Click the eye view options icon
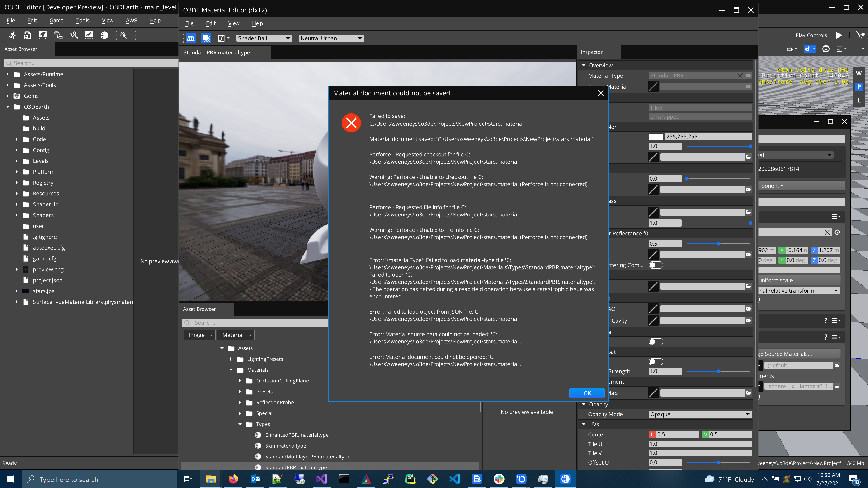The image size is (868, 488). tap(826, 49)
